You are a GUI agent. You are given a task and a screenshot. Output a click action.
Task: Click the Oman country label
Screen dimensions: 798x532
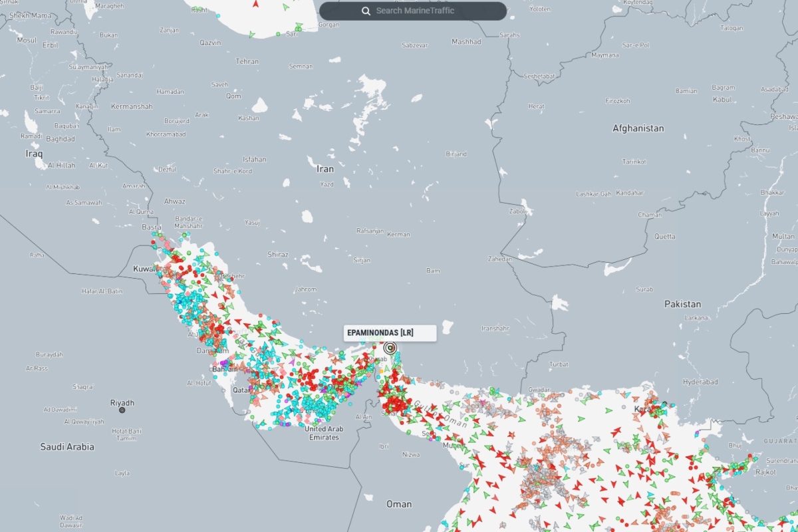pyautogui.click(x=399, y=503)
